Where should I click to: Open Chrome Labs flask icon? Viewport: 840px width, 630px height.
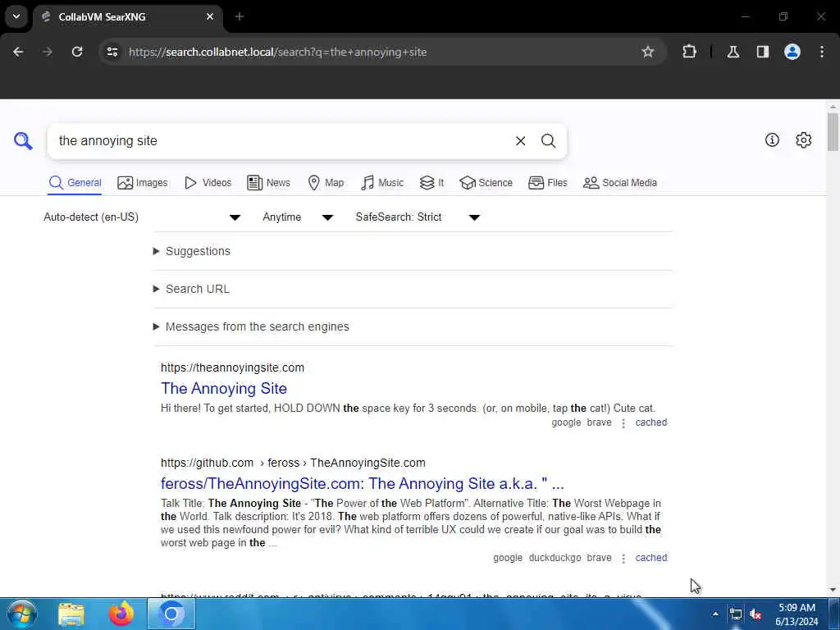pos(733,52)
